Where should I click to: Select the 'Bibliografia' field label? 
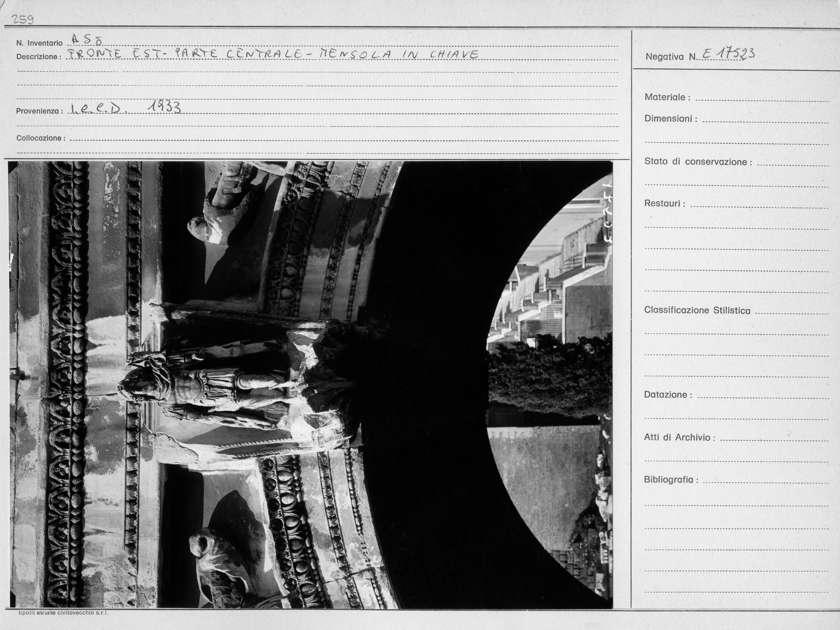671,480
